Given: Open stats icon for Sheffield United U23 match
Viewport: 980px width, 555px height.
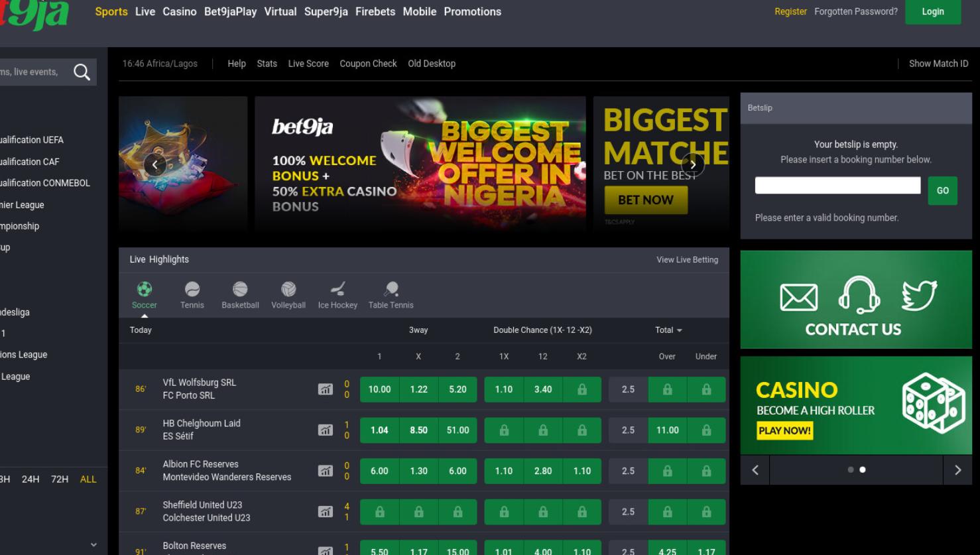Looking at the screenshot, I should point(325,512).
